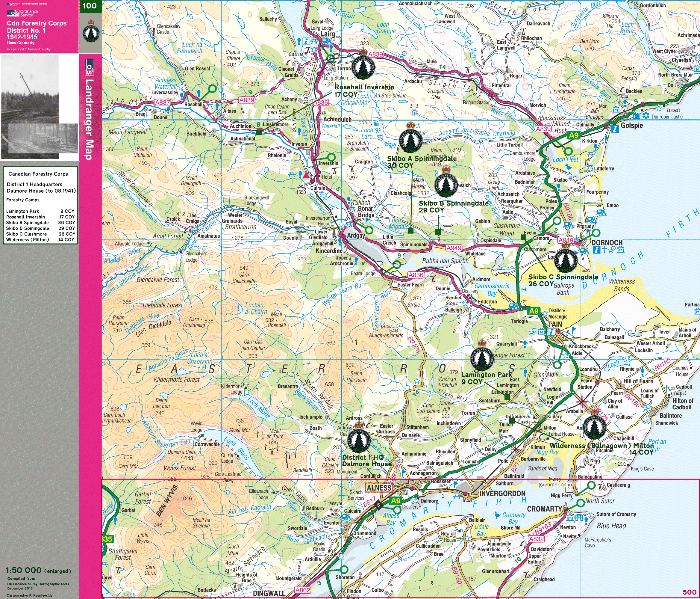The image size is (700, 599).
Task: Click the Skibo A Spinningdale 30 COY map label
Action: tap(422, 162)
